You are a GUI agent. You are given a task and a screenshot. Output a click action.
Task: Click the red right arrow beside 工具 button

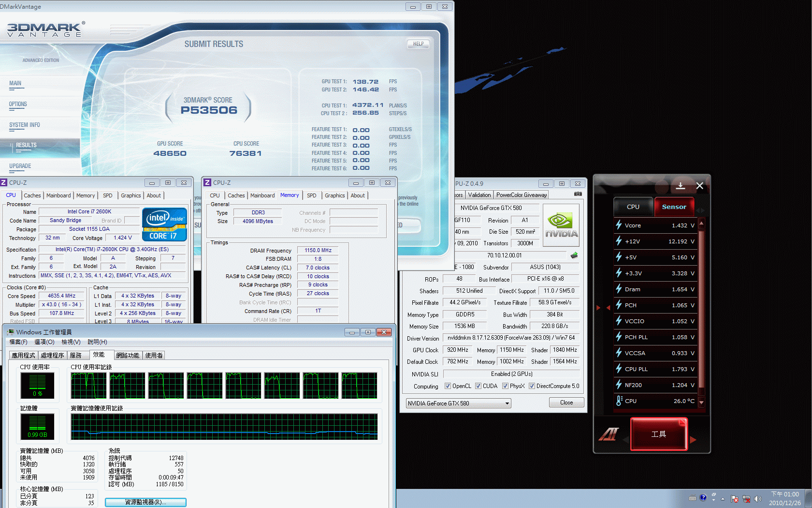point(693,439)
